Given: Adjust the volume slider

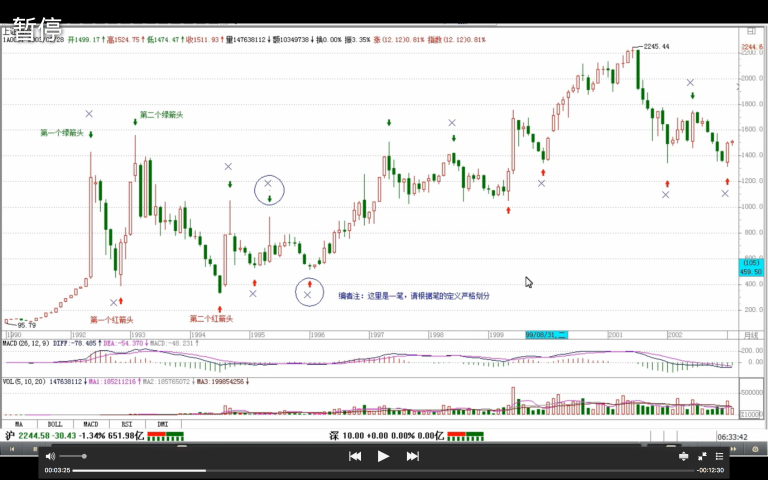Looking at the screenshot, I should [72, 456].
